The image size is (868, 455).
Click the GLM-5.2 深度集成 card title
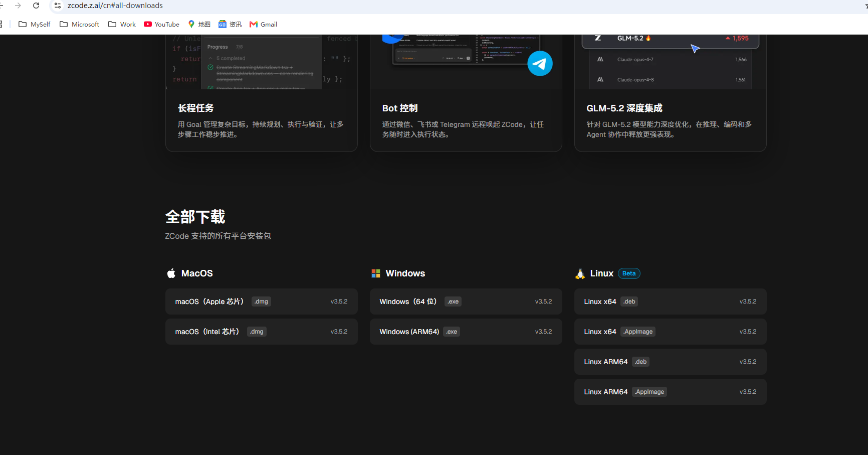pyautogui.click(x=624, y=108)
